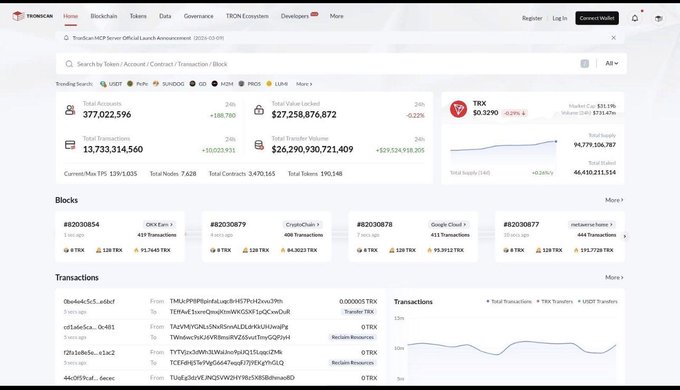This screenshot has width=680, height=390.
Task: Click the TRX price down-arrow badge
Action: (514, 113)
